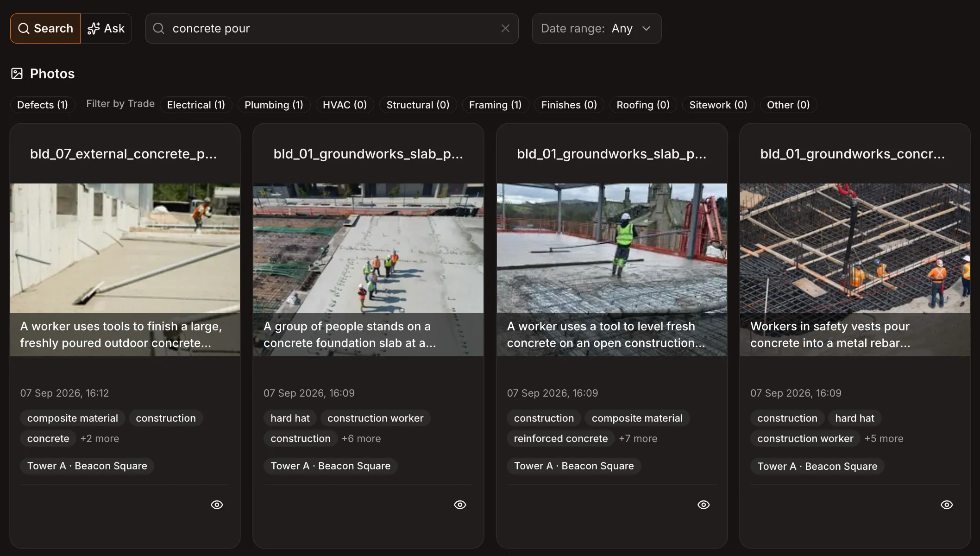Screen dimensions: 980x556
Task: Toggle eye icon on the group-of-people slab card
Action: pyautogui.click(x=460, y=505)
